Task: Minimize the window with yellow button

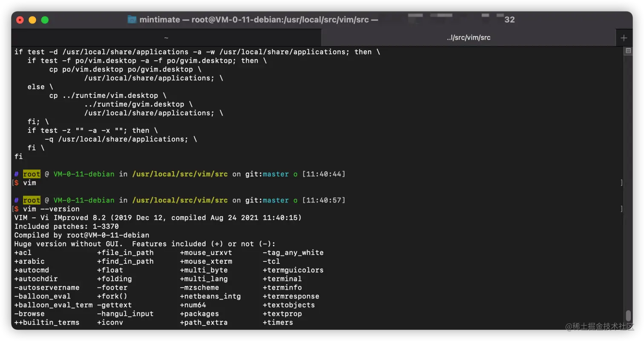Action: (x=32, y=20)
